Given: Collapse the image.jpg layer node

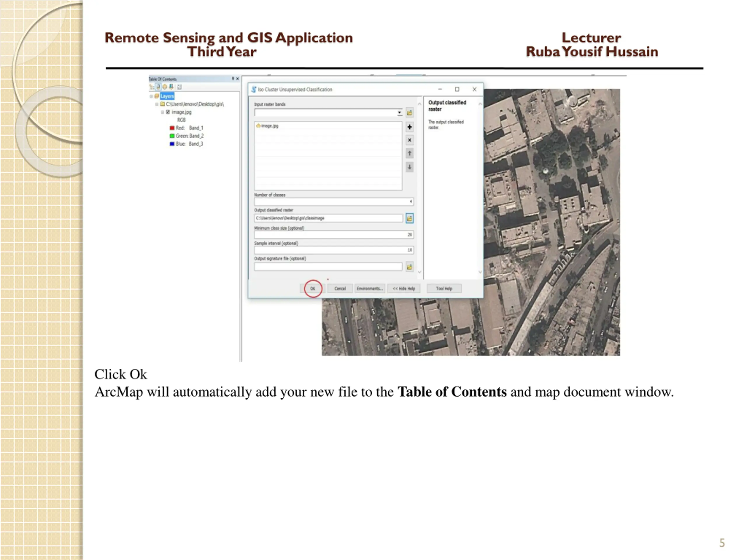Looking at the screenshot, I should pyautogui.click(x=163, y=112).
